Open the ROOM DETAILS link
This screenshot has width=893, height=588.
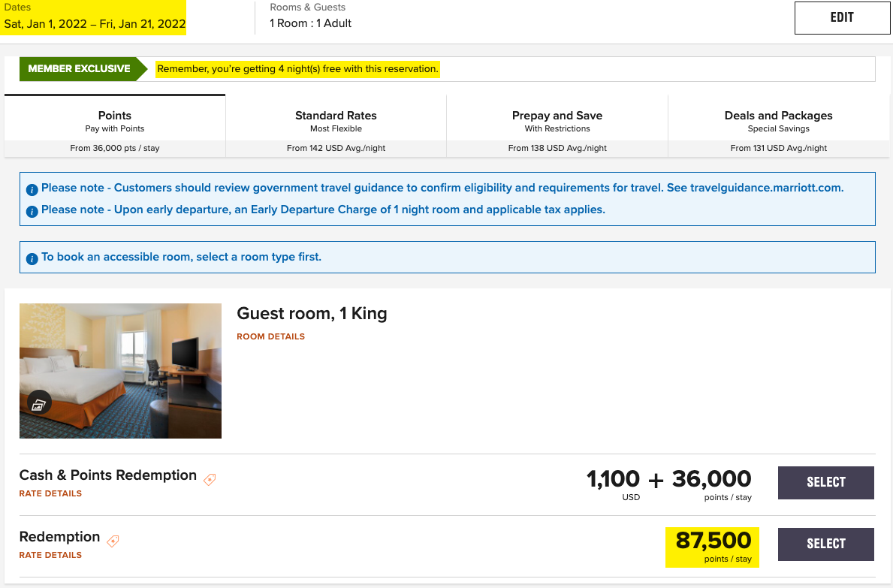click(x=270, y=336)
